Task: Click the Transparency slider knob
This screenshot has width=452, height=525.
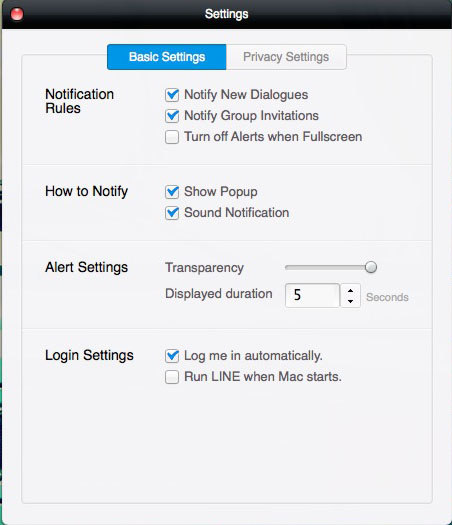Action: 371,267
